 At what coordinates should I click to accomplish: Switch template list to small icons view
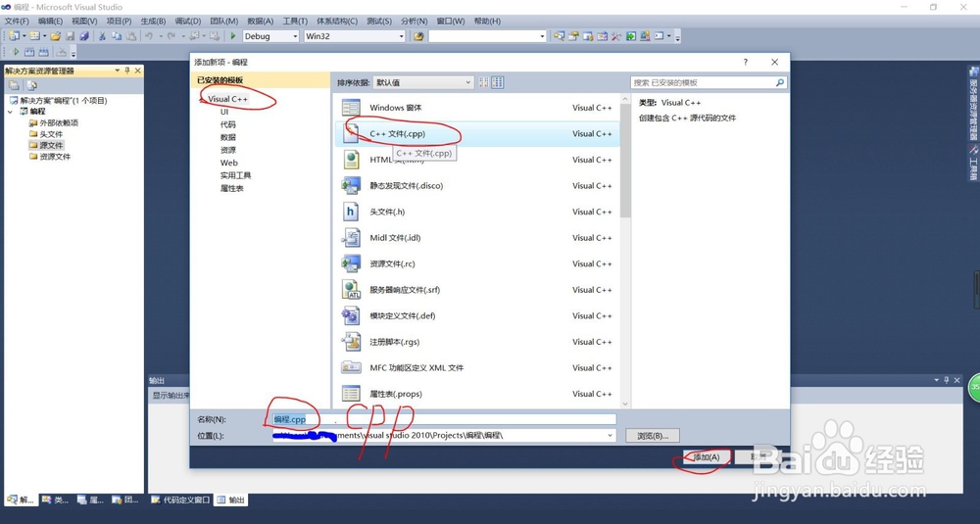click(x=484, y=82)
